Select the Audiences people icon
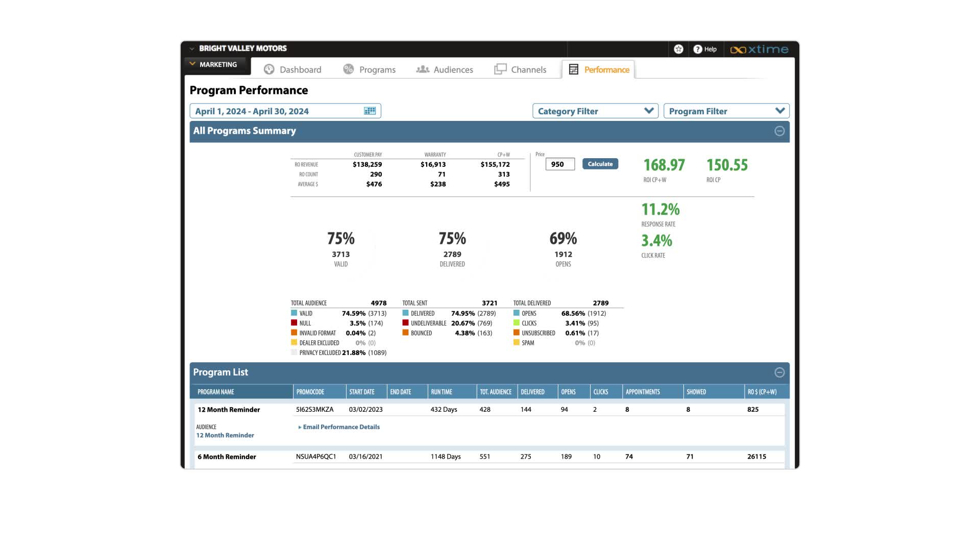Screen dimensions: 980x551 pos(423,69)
